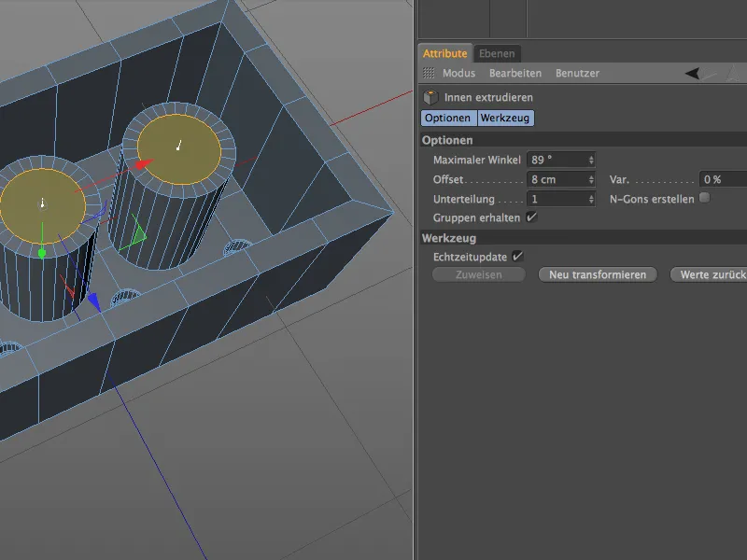Click the Offset stepper up arrow
This screenshot has height=560, width=747.
pos(591,175)
